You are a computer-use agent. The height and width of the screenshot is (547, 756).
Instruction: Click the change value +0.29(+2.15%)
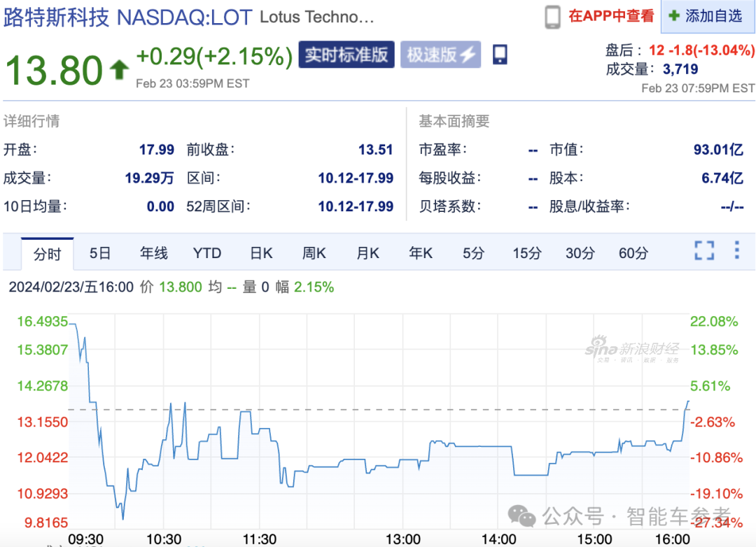coord(215,57)
